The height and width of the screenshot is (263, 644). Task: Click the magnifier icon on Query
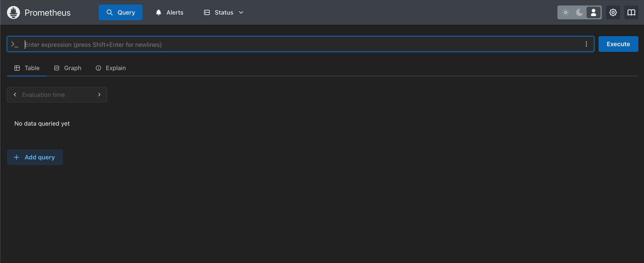pos(109,12)
